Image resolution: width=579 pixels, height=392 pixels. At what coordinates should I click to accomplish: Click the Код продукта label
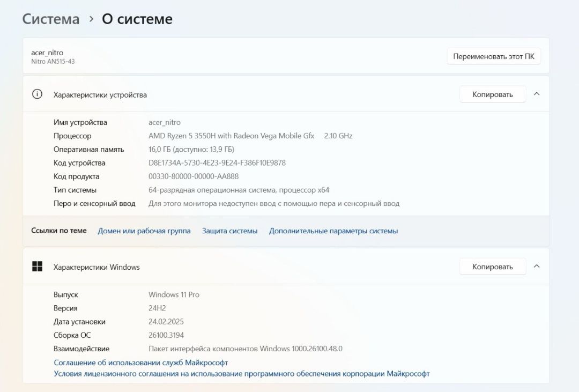(77, 176)
